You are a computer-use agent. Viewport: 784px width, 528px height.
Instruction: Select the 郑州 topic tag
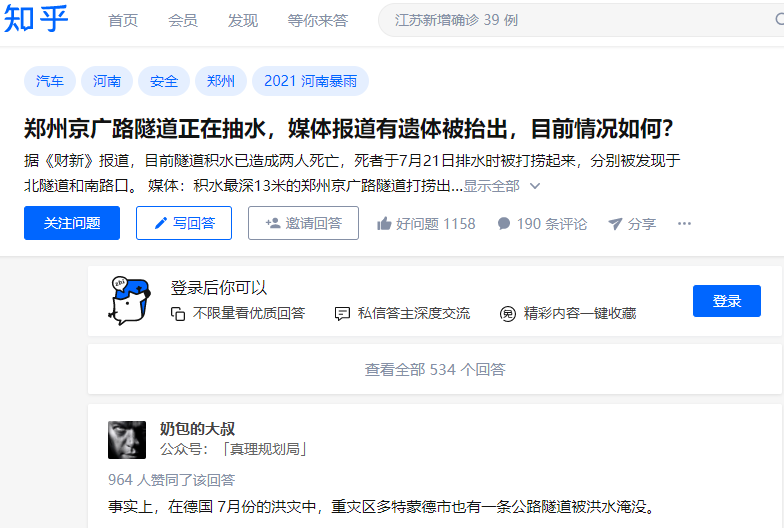220,81
